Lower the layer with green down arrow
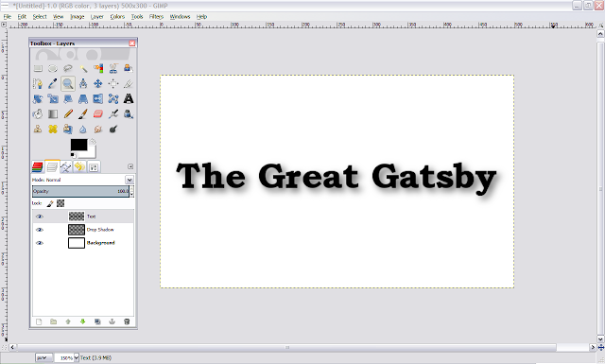The image size is (605, 364). coord(82,321)
